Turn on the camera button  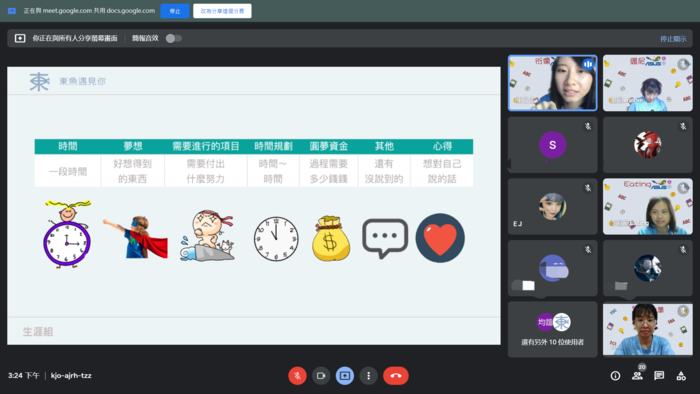(x=321, y=376)
